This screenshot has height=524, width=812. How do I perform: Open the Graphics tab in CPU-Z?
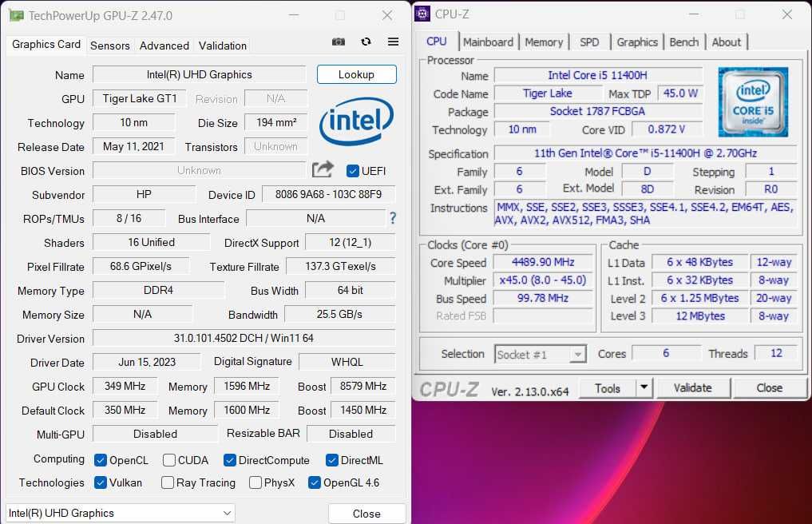pyautogui.click(x=637, y=42)
